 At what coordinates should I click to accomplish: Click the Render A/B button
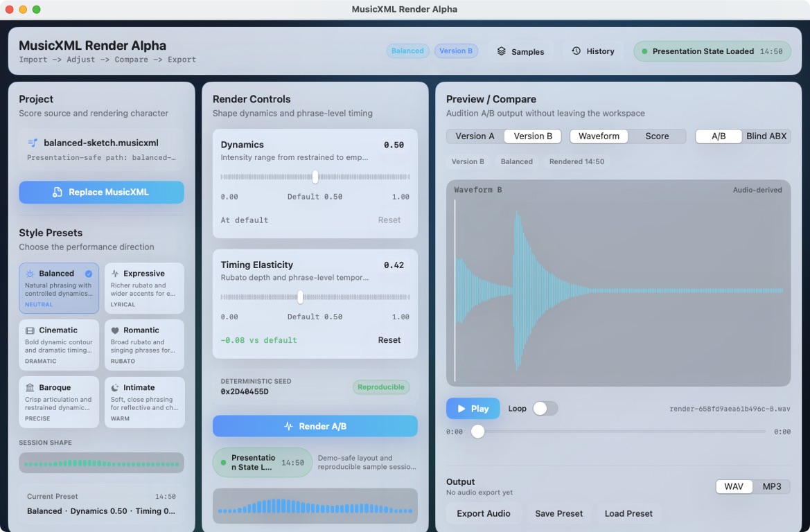[315, 426]
